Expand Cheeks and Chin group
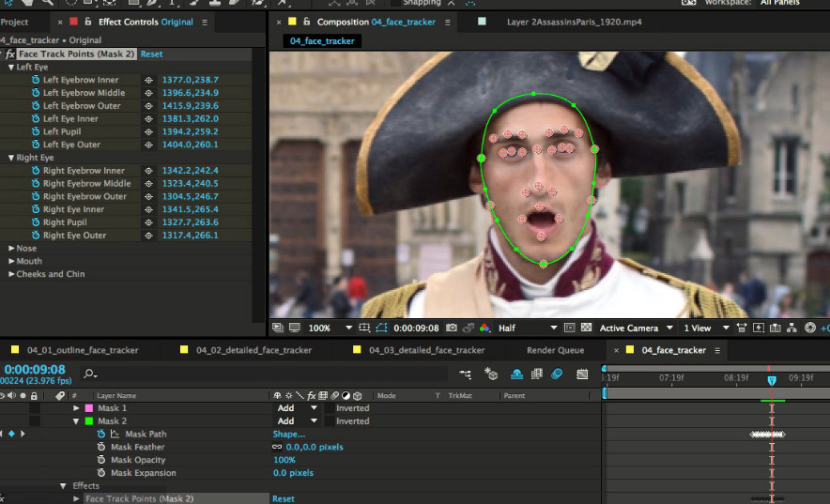 point(11,274)
